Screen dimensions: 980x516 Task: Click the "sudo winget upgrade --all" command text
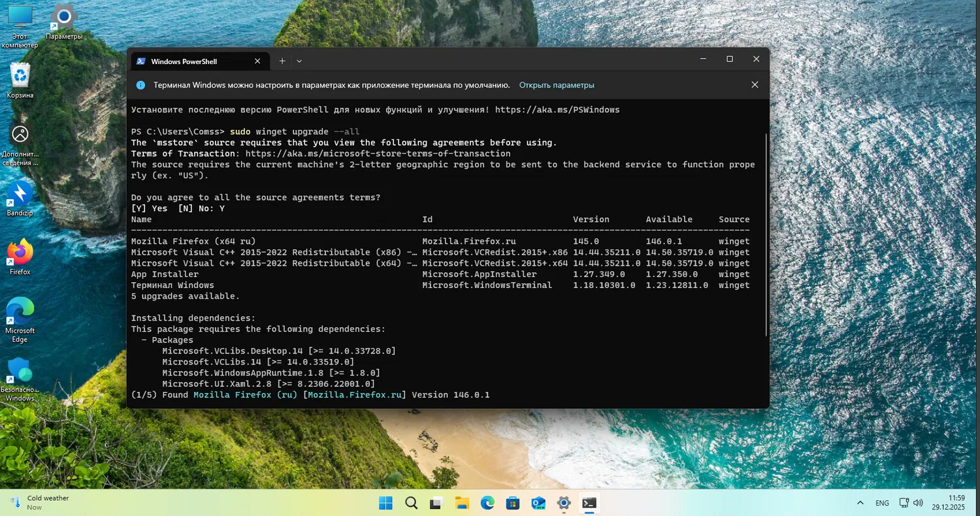pos(295,132)
